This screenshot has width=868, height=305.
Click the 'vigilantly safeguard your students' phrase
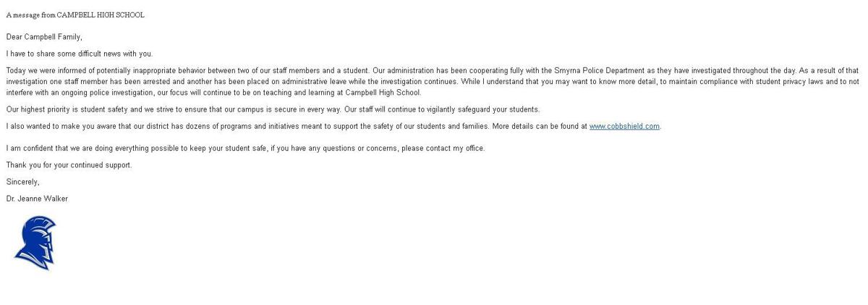[x=478, y=109]
